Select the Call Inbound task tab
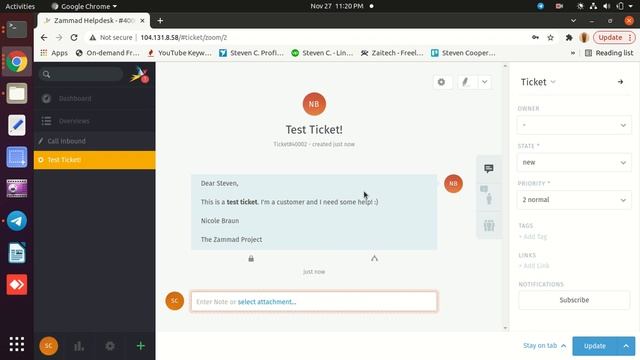Image resolution: width=640 pixels, height=360 pixels. (94, 141)
